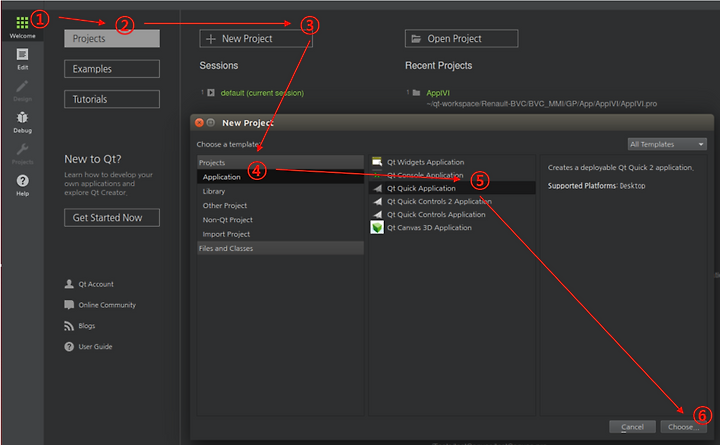
Task: Select Application category in template list
Action: (281, 177)
